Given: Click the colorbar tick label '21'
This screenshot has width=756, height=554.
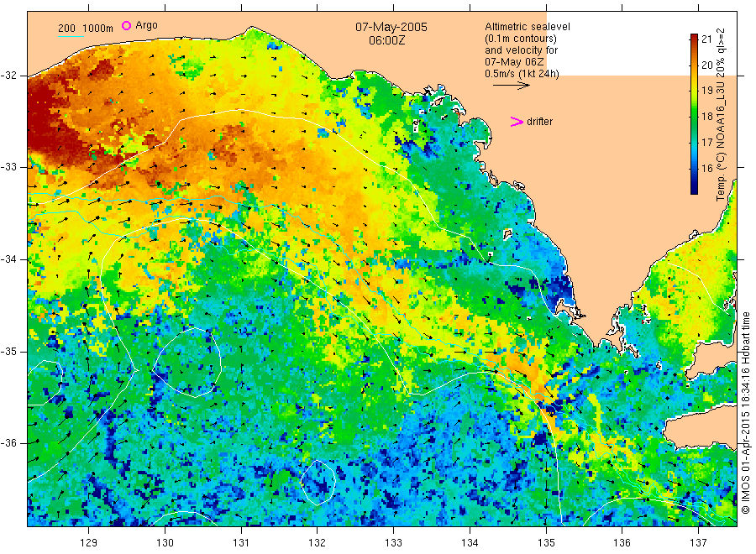Looking at the screenshot, I should tap(706, 39).
